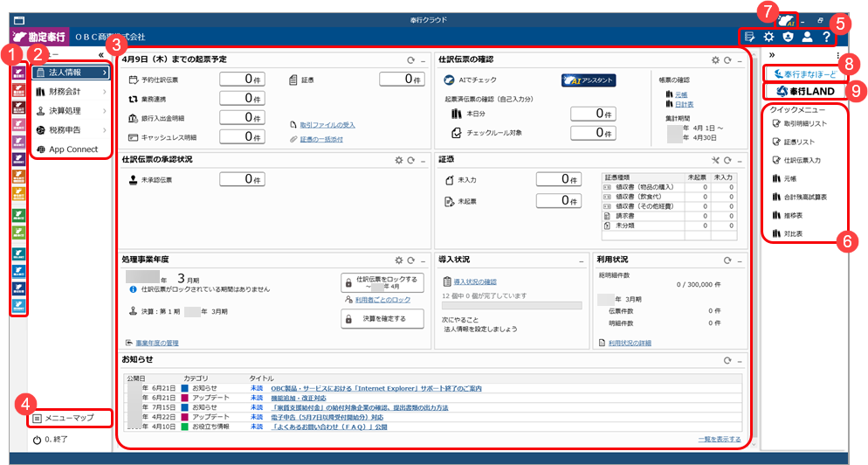Viewport: 868px width, 465px height.
Task: Open メニューマップ at bottom left
Action: click(x=69, y=418)
